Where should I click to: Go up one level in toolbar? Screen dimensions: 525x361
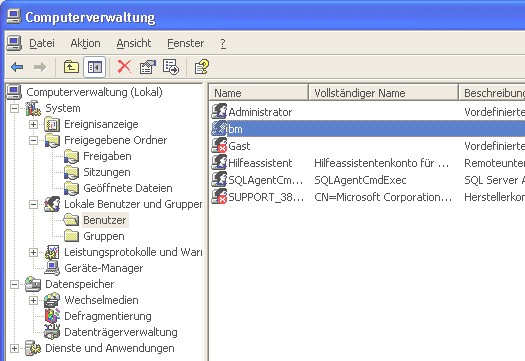pos(71,67)
